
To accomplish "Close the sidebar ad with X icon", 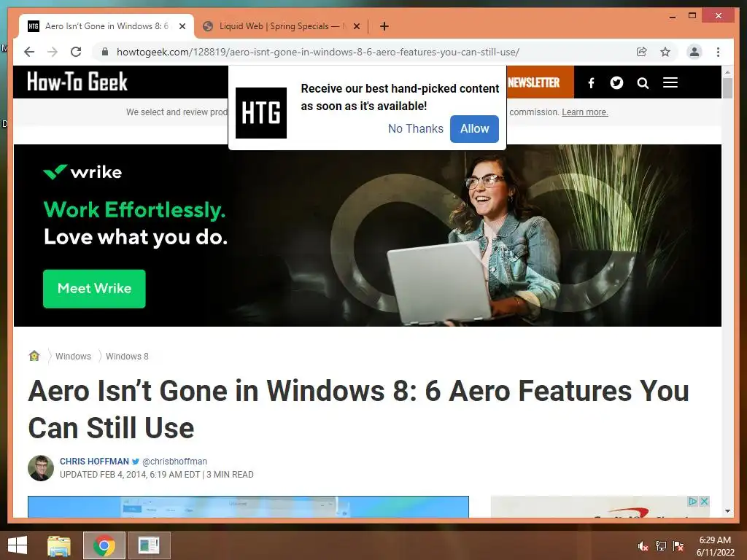I will click(x=704, y=502).
